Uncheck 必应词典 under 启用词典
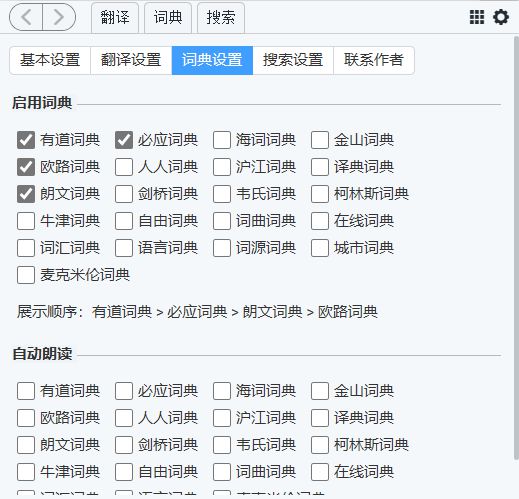 (x=124, y=140)
